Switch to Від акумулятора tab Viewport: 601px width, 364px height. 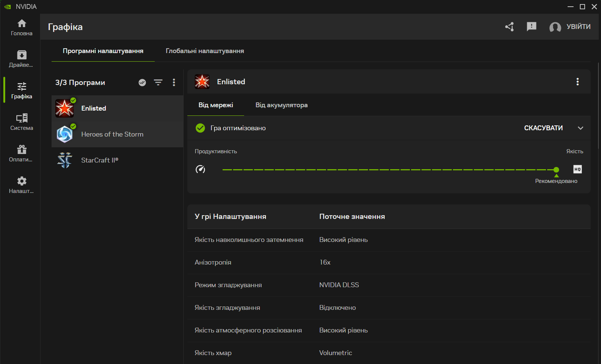(x=282, y=105)
